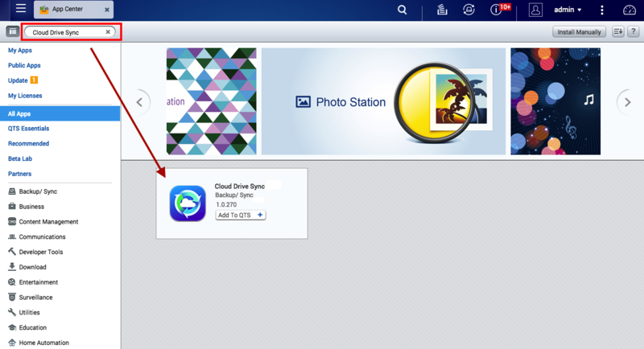Image resolution: width=644 pixels, height=349 pixels.
Task: Open Developer Tools category icon
Action: (x=12, y=252)
